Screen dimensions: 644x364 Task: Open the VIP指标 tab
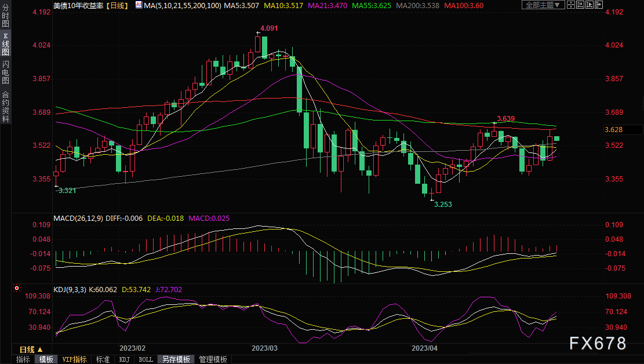click(75, 359)
